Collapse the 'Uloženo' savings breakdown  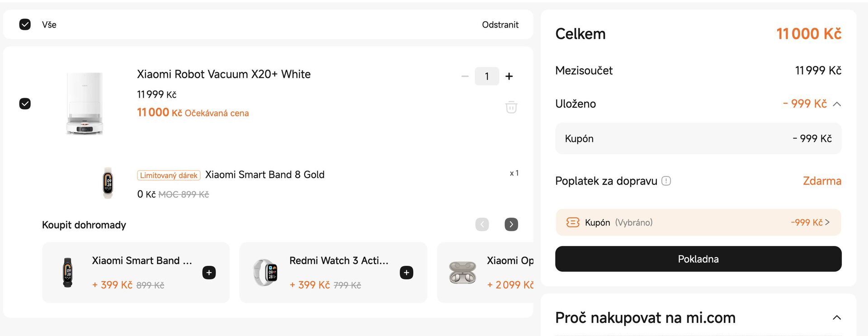[x=837, y=104]
